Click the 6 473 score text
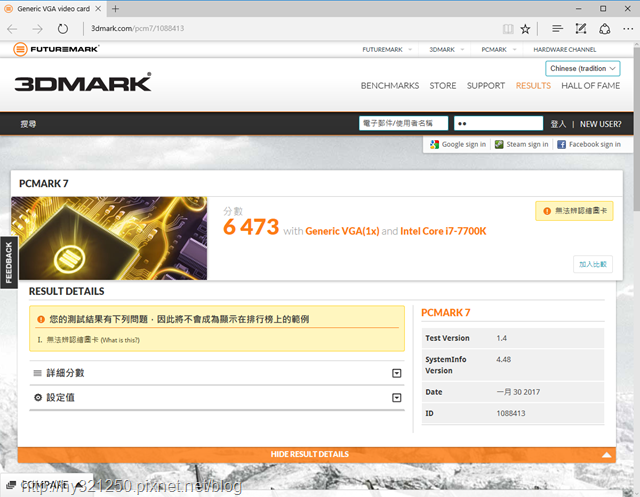 251,227
